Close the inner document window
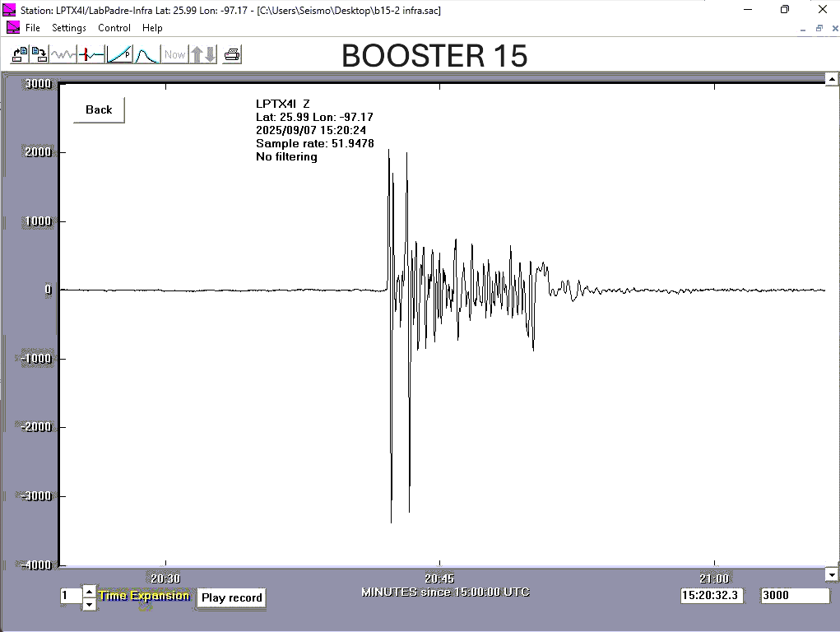The image size is (840, 632). tap(834, 29)
